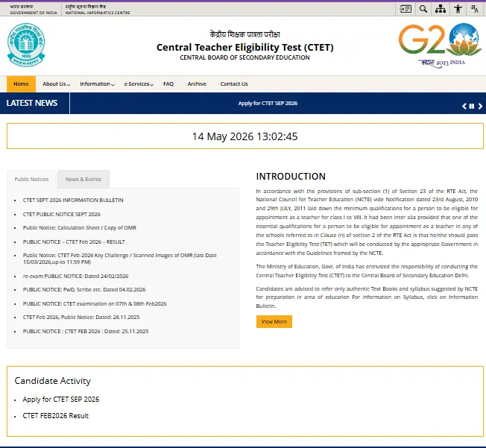Open PUBLIC NOTICE – CTET Feb 2026 – RESULT

74,242
